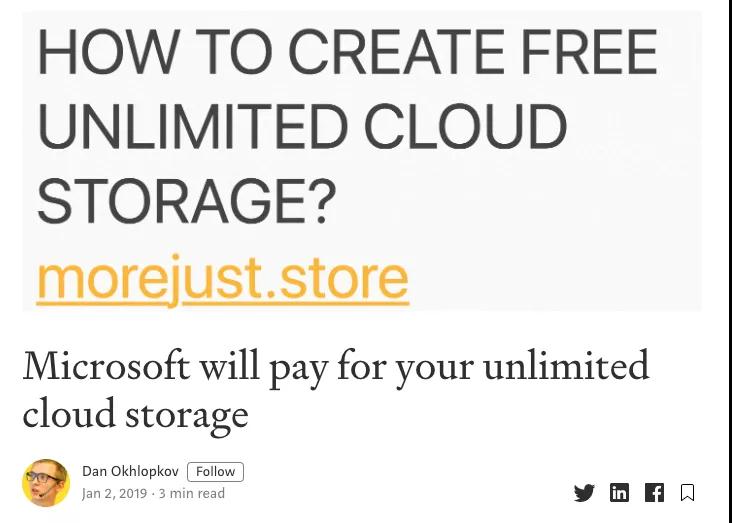The width and height of the screenshot is (732, 523).
Task: Click the Jan 2, 2019 publish date
Action: pyautogui.click(x=115, y=494)
